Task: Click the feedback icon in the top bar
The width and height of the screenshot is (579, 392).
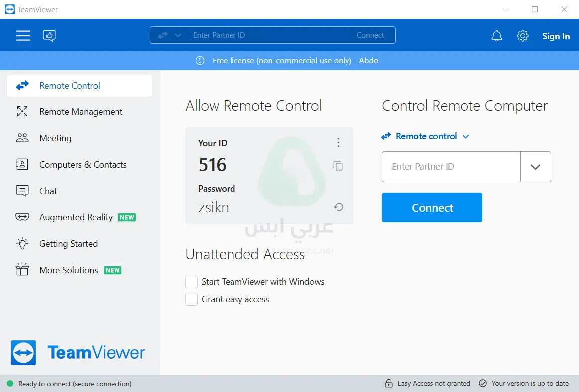Action: pyautogui.click(x=49, y=35)
